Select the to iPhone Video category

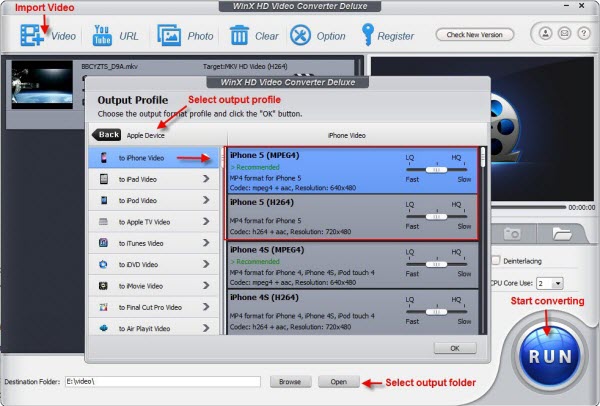point(154,158)
